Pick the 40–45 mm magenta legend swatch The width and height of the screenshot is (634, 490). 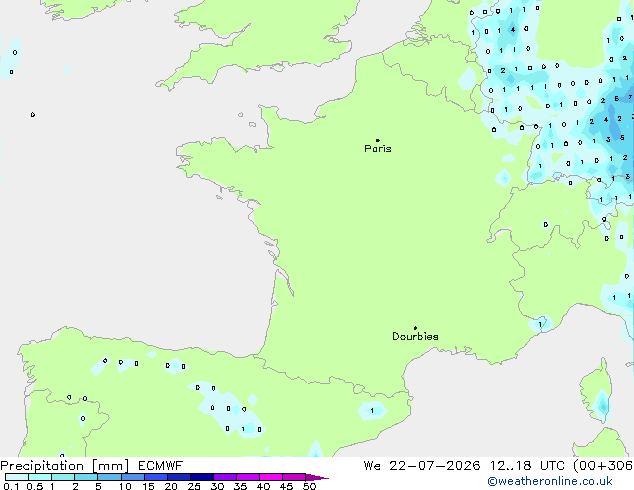pyautogui.click(x=271, y=477)
